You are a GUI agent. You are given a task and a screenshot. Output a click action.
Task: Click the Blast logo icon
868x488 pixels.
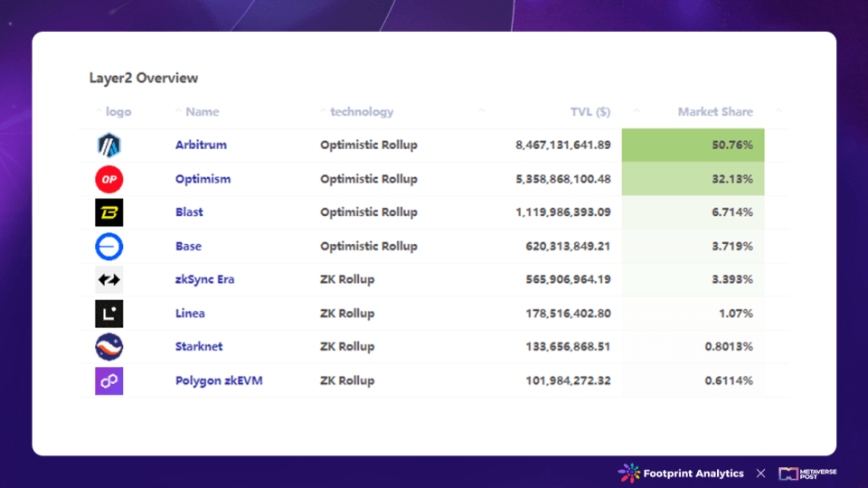pyautogui.click(x=109, y=212)
